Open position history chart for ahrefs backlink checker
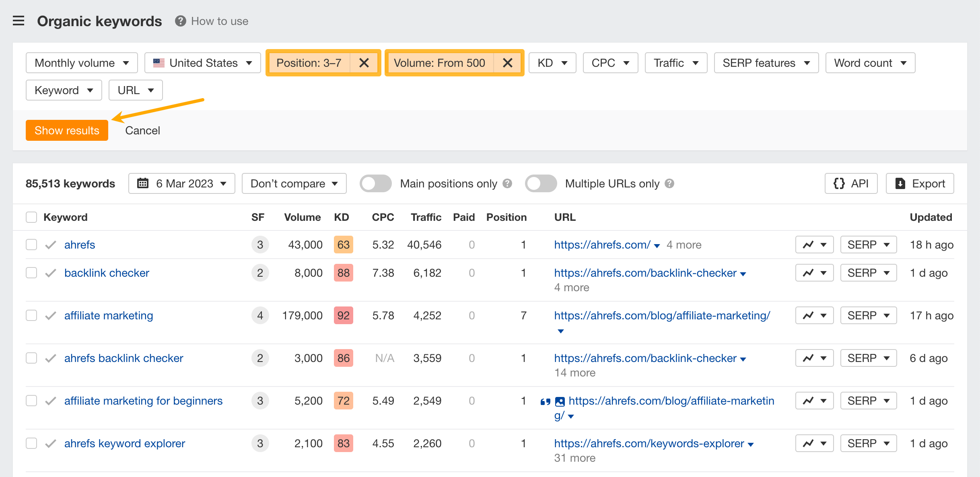The width and height of the screenshot is (980, 477). tap(814, 358)
